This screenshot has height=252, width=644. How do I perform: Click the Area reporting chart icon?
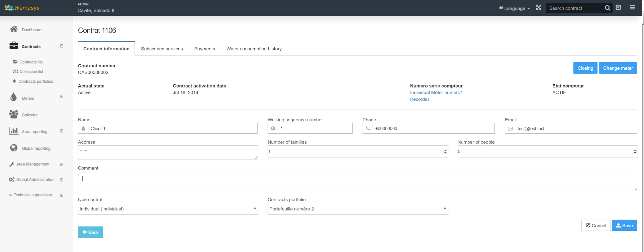click(x=14, y=131)
